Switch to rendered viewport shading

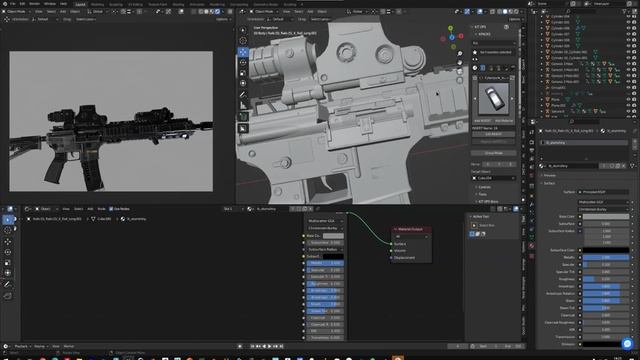pos(516,11)
